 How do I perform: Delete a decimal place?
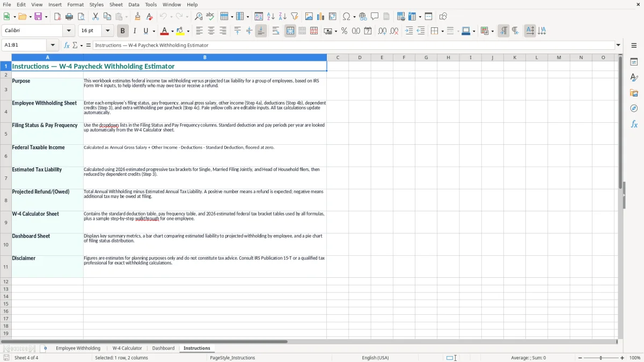click(x=394, y=31)
